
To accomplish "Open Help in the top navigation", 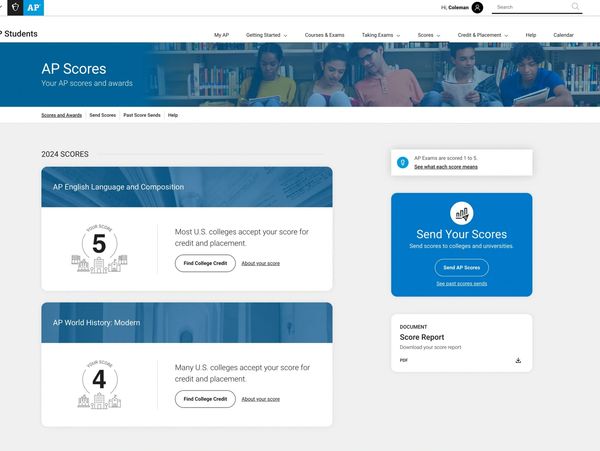I will (531, 35).
